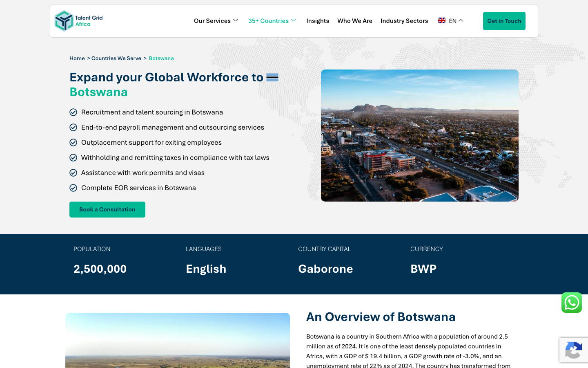Click checkmark icon beside Assistance with work permits
The height and width of the screenshot is (368, 588).
73,173
